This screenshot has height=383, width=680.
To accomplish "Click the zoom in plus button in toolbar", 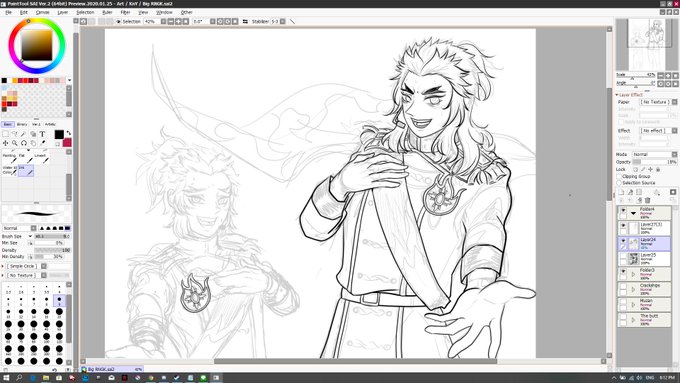I will (x=178, y=21).
